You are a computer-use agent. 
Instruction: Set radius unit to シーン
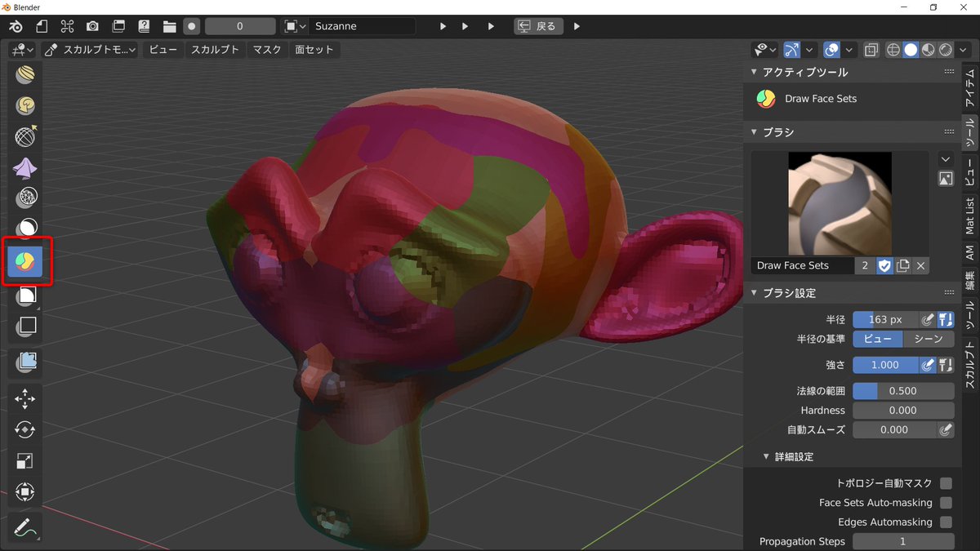[x=929, y=339]
